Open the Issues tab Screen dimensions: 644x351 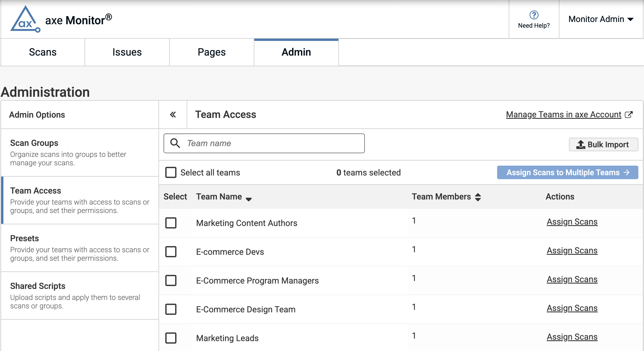coord(127,52)
